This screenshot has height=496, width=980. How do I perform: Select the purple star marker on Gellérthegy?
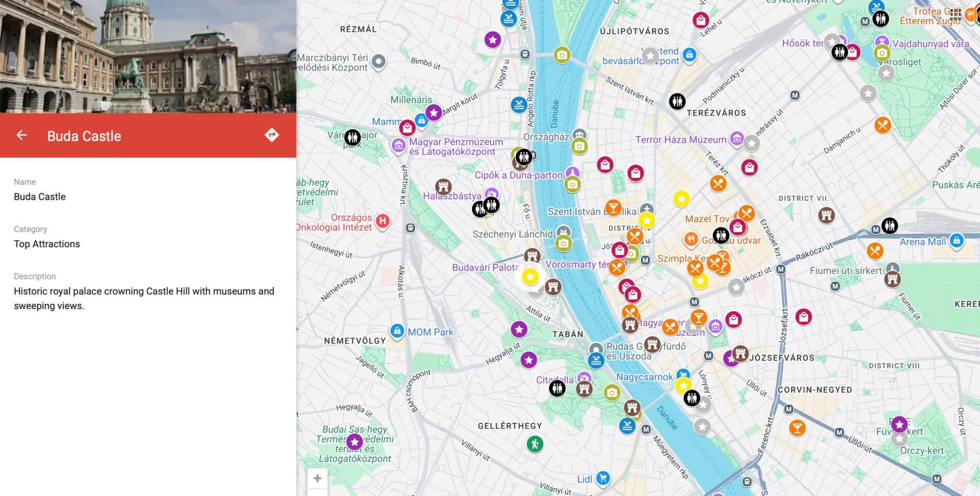[528, 360]
